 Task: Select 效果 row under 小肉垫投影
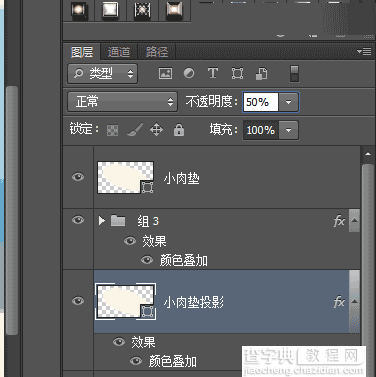coord(143,342)
